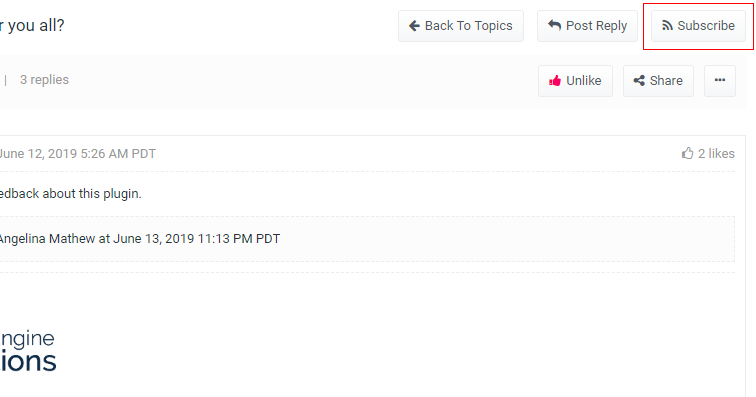Open the Share options label

[x=666, y=81]
